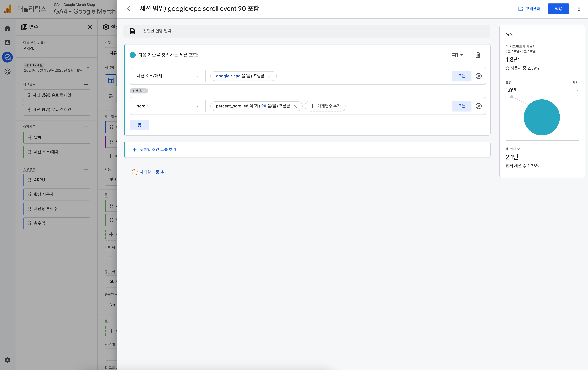Add a new segment with plus icon
The height and width of the screenshot is (370, 588).
coord(86,85)
